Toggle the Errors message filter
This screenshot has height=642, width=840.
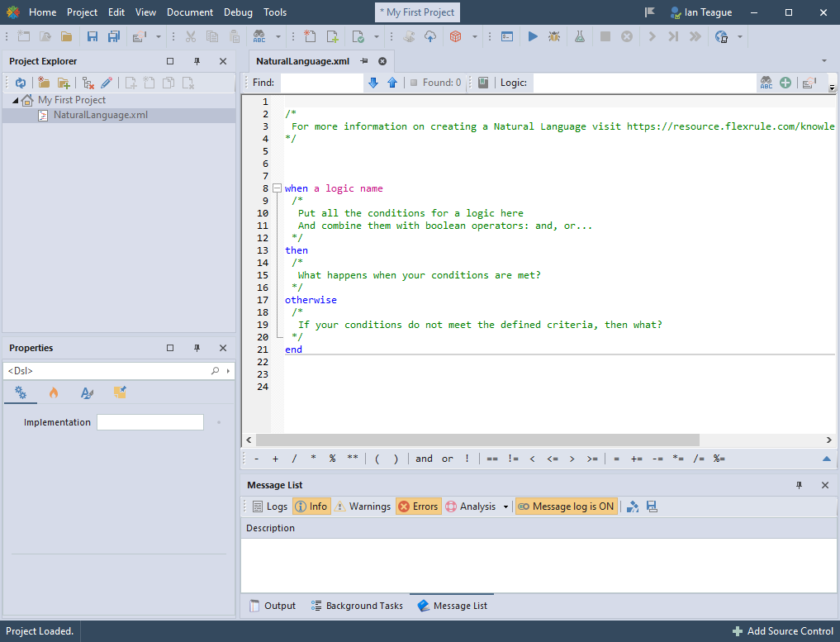point(419,506)
